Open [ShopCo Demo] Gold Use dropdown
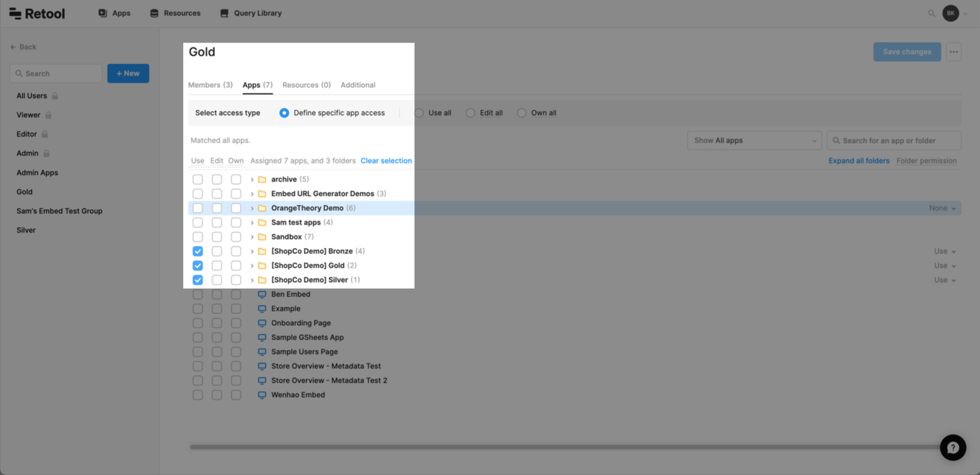The image size is (980, 475). point(945,265)
